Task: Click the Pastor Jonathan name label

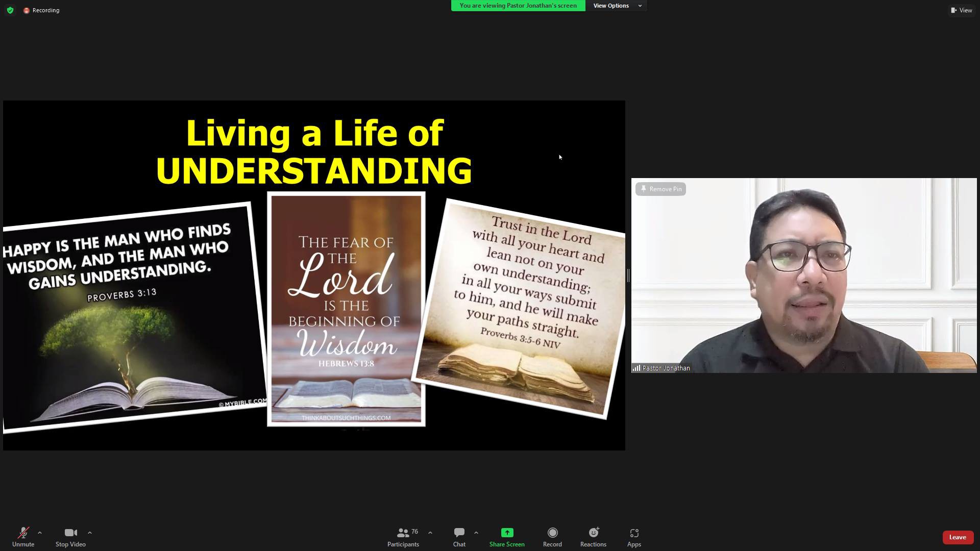Action: 666,368
